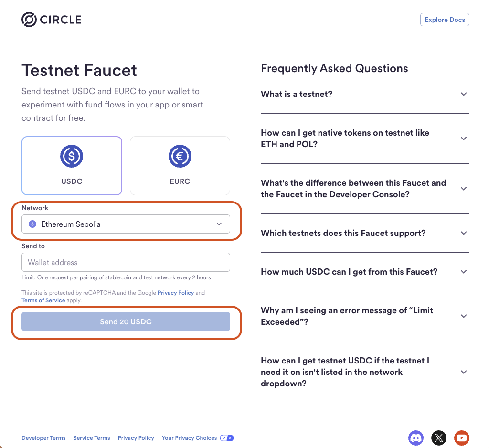Open the reCAPTCHA Privacy Policy link

176,293
